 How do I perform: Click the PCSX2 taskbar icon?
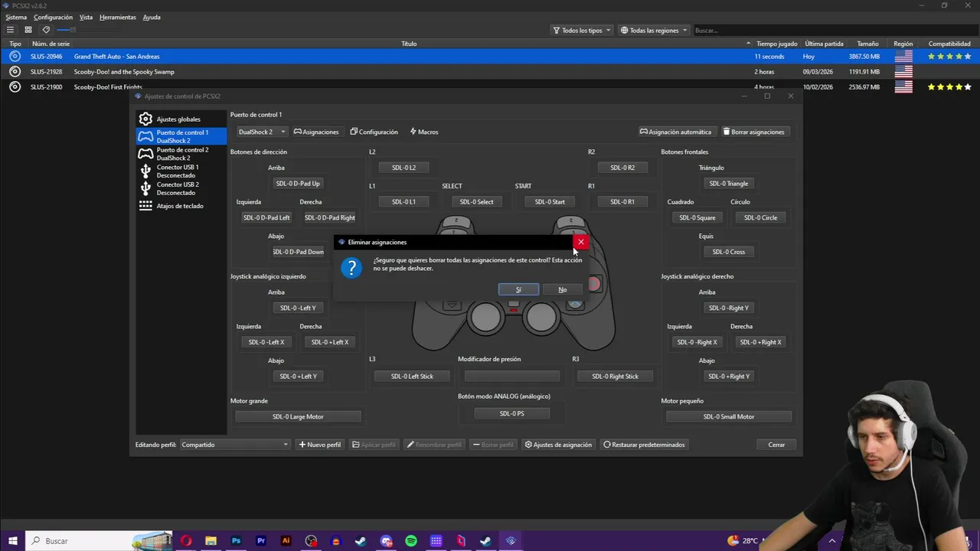click(x=511, y=541)
